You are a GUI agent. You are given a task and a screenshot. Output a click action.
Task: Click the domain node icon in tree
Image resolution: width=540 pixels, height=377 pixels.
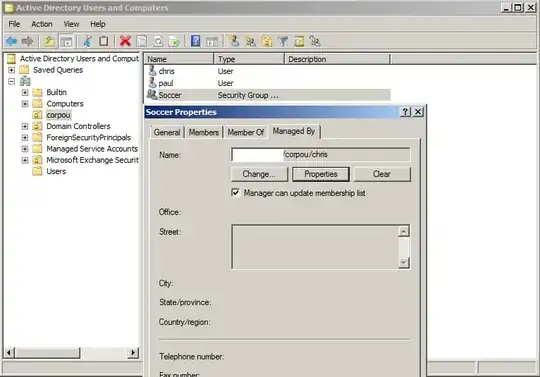pyautogui.click(x=25, y=81)
